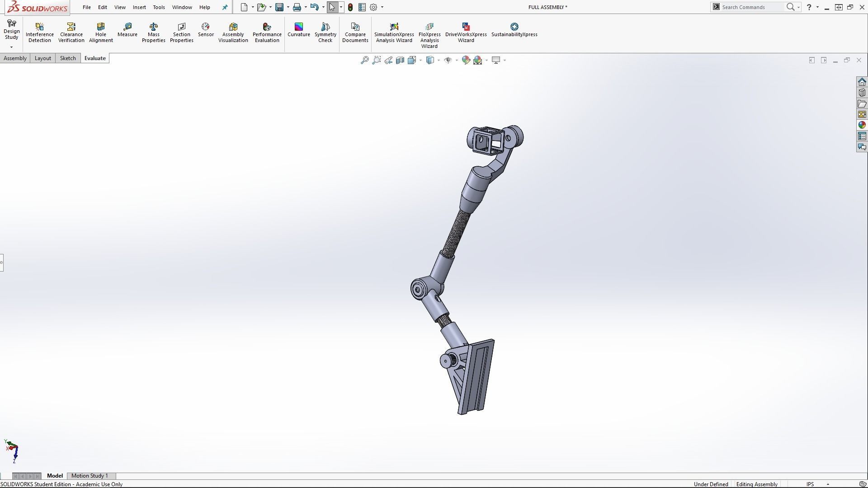868x488 pixels.
Task: Expand View Orientation dropdown arrow
Action: (x=420, y=60)
